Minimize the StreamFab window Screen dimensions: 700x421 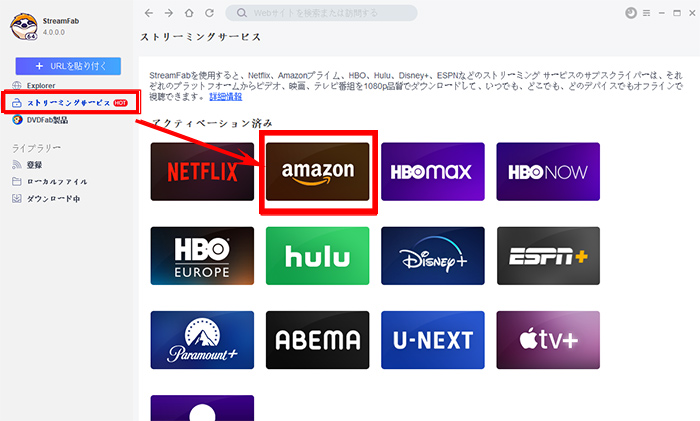(662, 13)
